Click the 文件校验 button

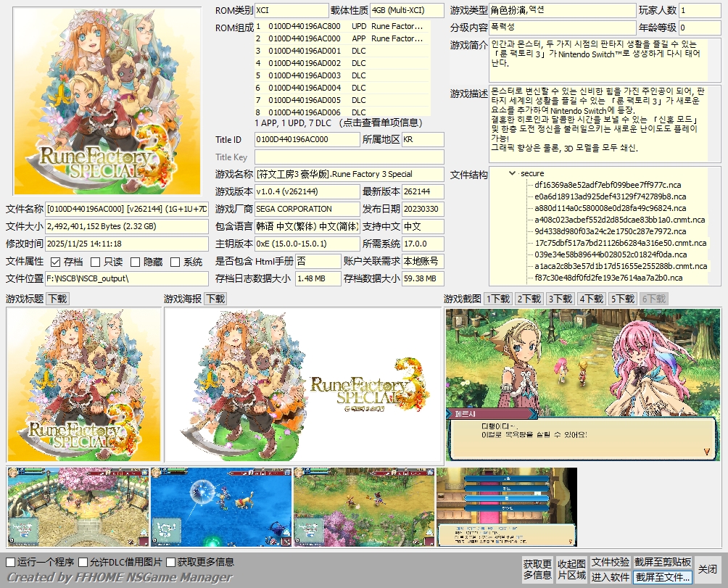click(610, 563)
